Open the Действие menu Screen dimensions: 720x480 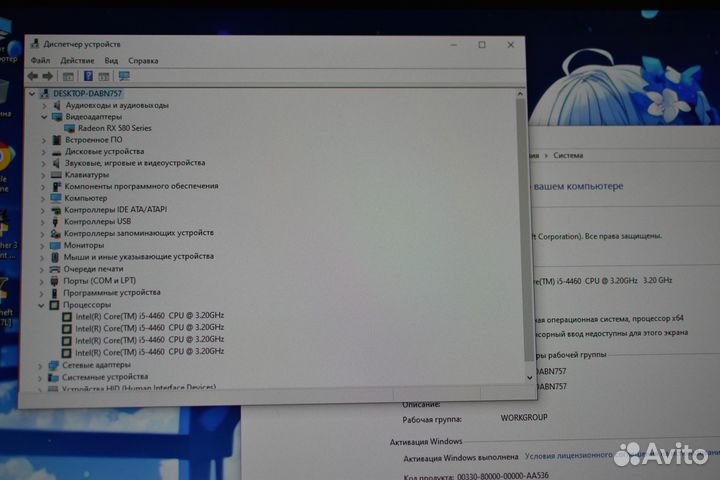coord(77,61)
